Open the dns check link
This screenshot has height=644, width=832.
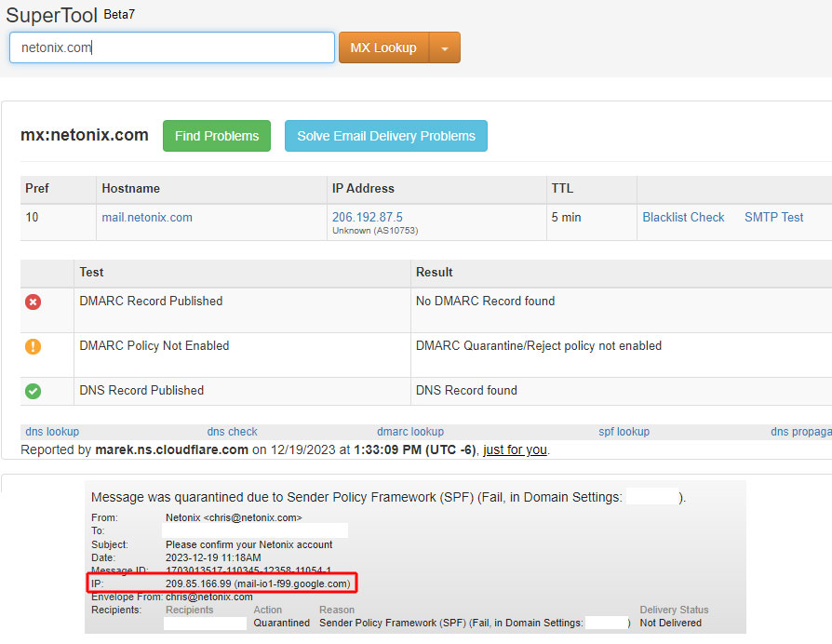[232, 432]
